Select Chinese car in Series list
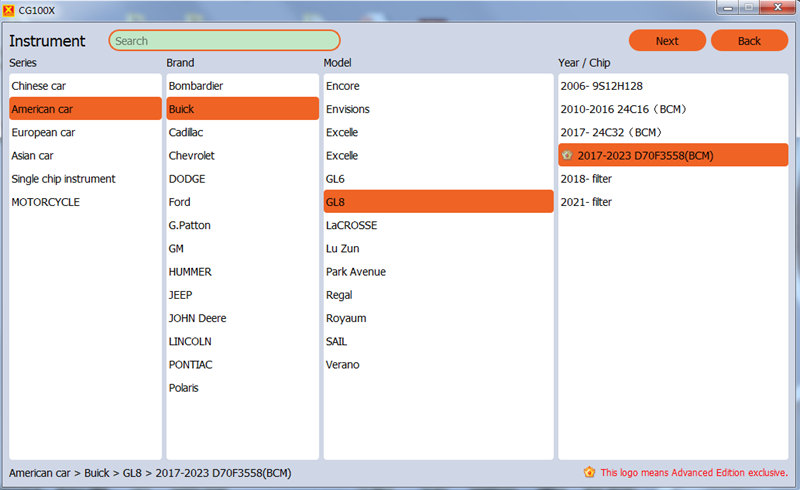800x490 pixels. (39, 86)
